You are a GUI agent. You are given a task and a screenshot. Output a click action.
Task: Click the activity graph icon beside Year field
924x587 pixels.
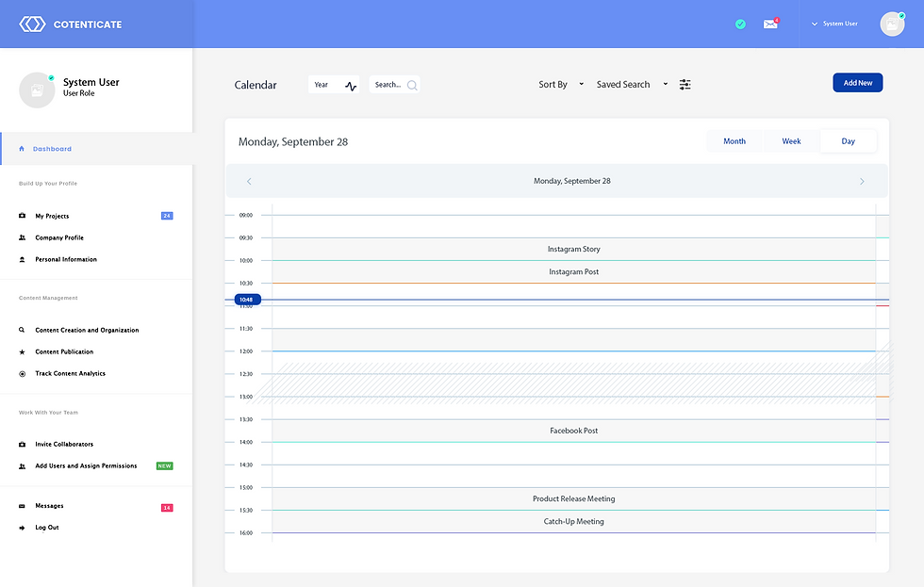pyautogui.click(x=350, y=84)
